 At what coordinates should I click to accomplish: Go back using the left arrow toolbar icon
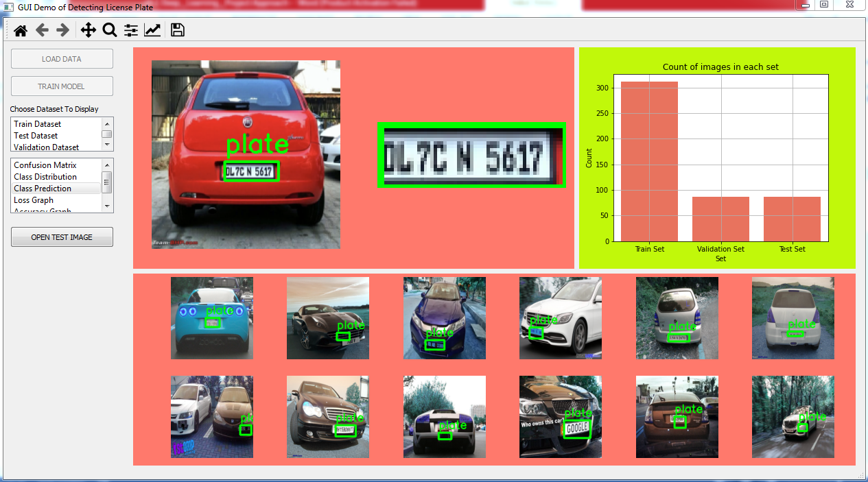(x=41, y=29)
